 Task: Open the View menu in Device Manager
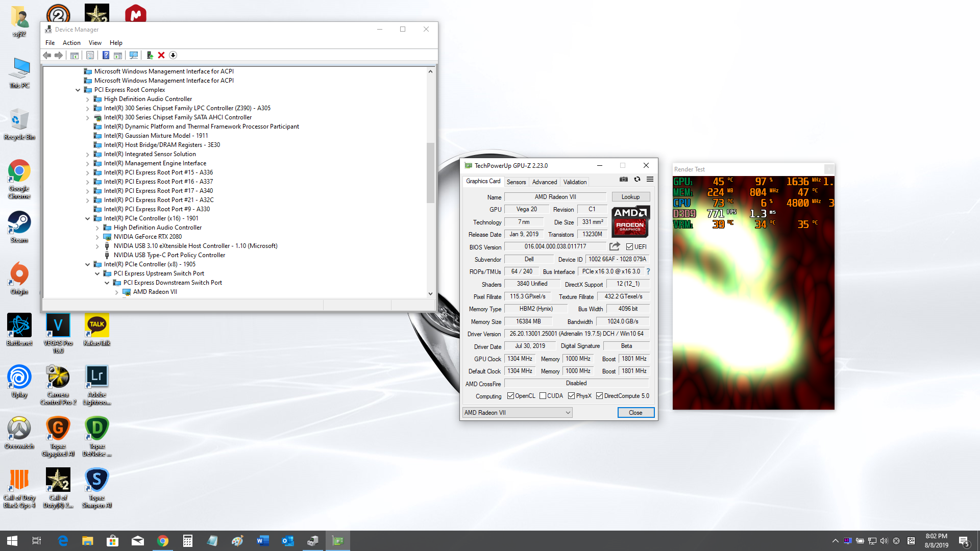(95, 43)
